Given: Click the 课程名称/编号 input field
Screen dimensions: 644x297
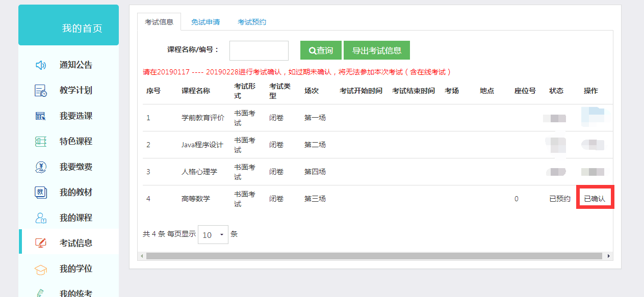Looking at the screenshot, I should tap(259, 50).
